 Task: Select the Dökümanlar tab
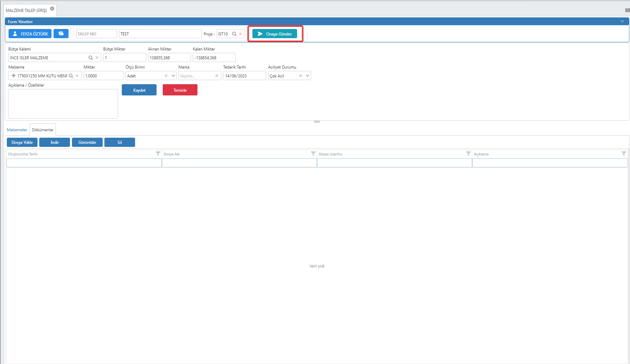(43, 130)
